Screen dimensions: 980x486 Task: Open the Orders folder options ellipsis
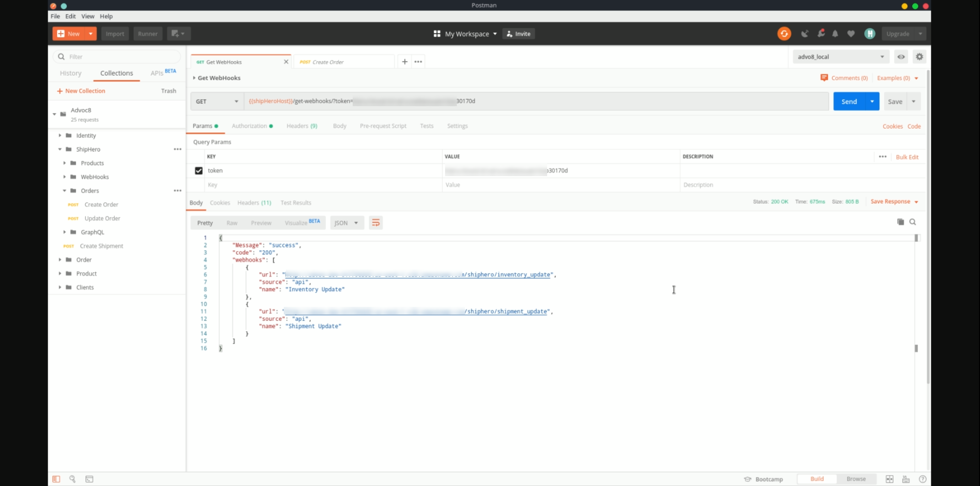[178, 190]
